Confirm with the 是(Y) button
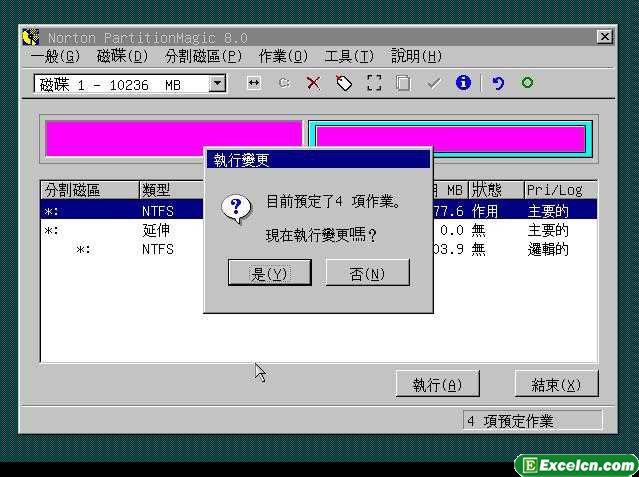This screenshot has height=477, width=639. pyautogui.click(x=270, y=272)
